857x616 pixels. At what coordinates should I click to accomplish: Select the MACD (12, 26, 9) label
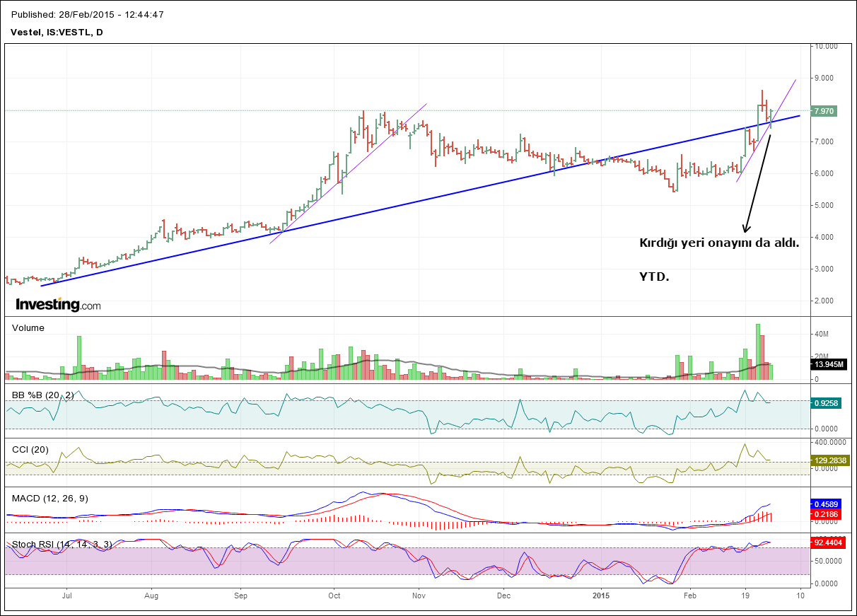(49, 499)
